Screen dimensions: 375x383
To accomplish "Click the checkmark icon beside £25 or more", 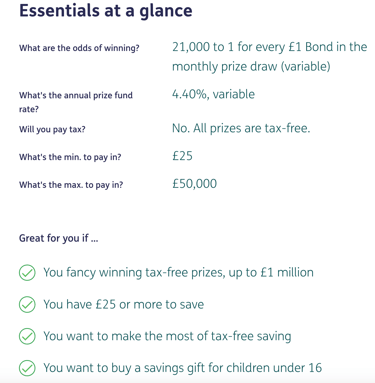I will 27,304.
